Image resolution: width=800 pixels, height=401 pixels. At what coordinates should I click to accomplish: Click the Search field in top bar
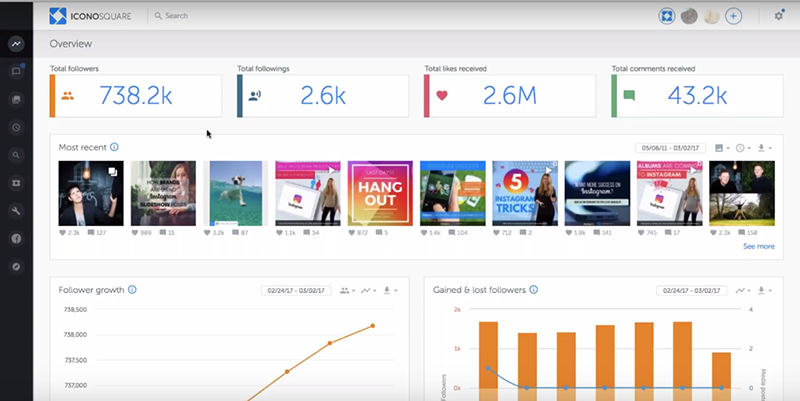click(200, 16)
